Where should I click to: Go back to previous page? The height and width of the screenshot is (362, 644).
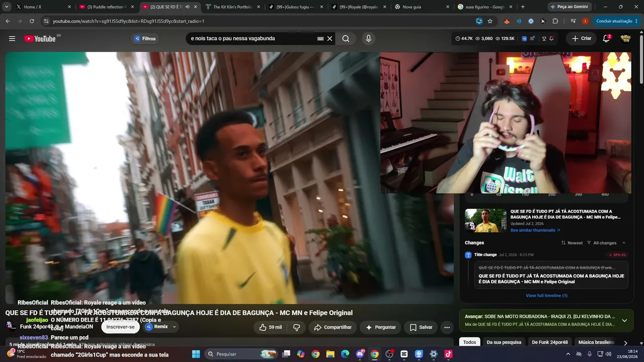[x=8, y=21]
